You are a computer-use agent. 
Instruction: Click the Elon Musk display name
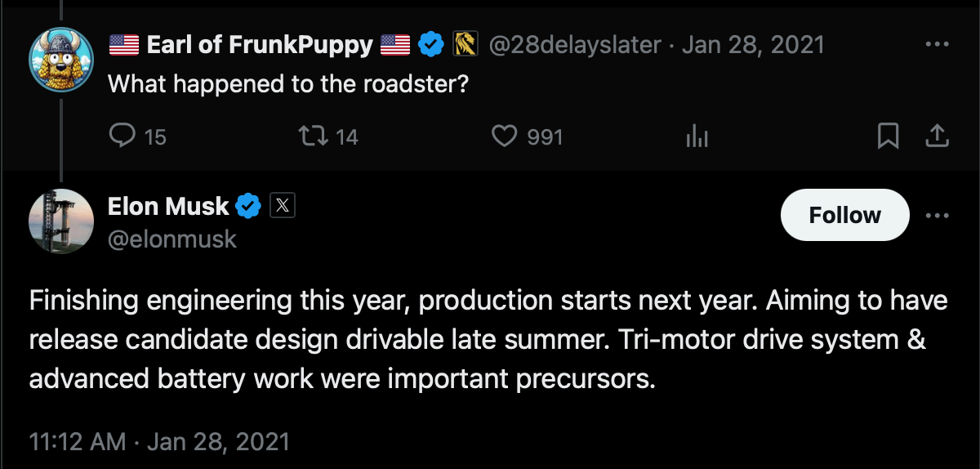coord(168,206)
